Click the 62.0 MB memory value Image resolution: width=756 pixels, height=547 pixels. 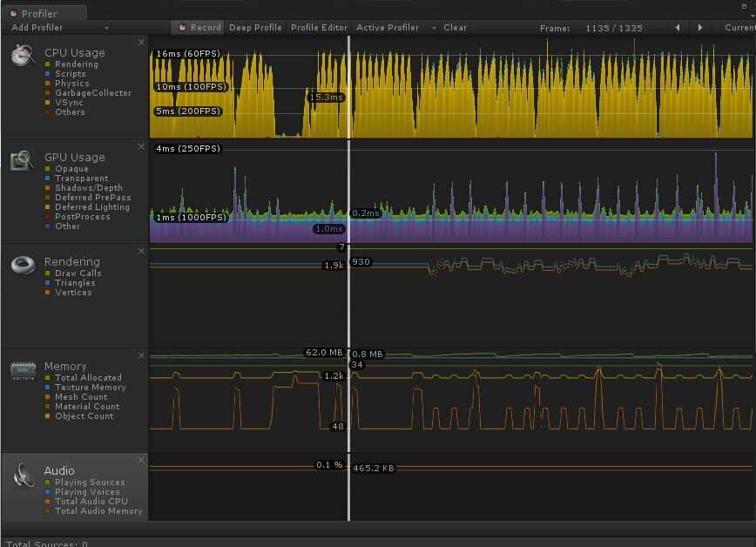[324, 353]
